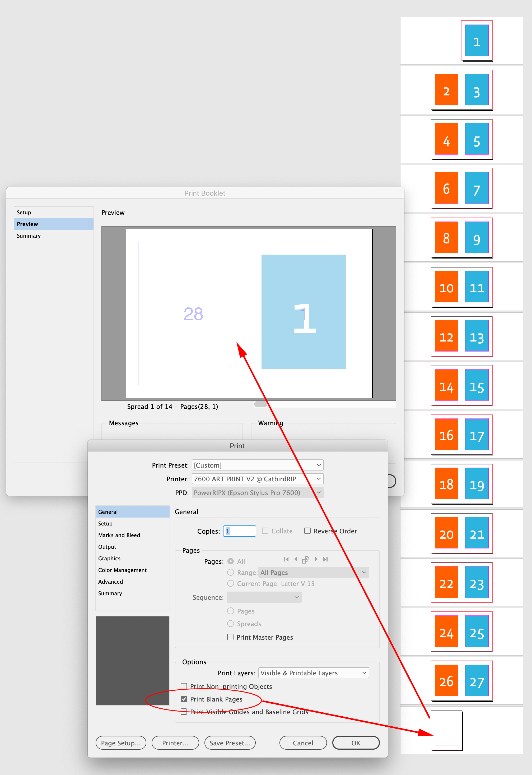Viewport: 532px width, 775px height.
Task: Open the Marks and Bleed section
Action: pos(119,535)
